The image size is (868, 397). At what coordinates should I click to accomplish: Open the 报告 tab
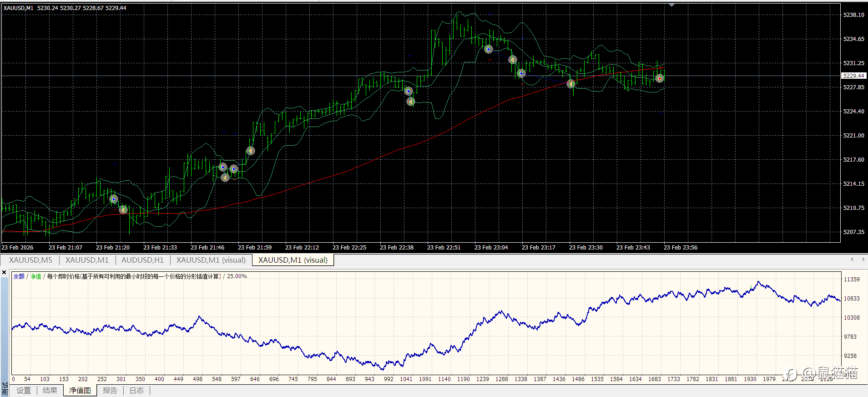[110, 391]
